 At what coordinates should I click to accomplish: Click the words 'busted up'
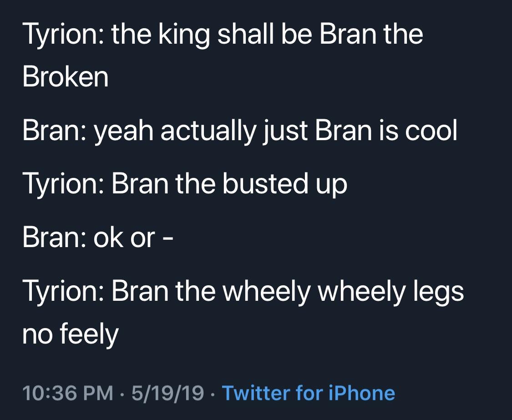(x=284, y=184)
